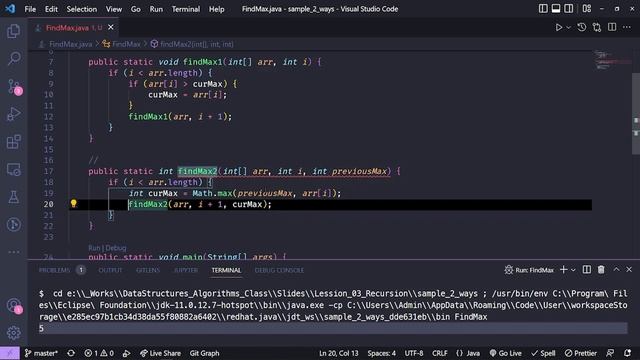The height and width of the screenshot is (360, 640).
Task: Kill the terminal with trash icon
Action: coord(601,269)
